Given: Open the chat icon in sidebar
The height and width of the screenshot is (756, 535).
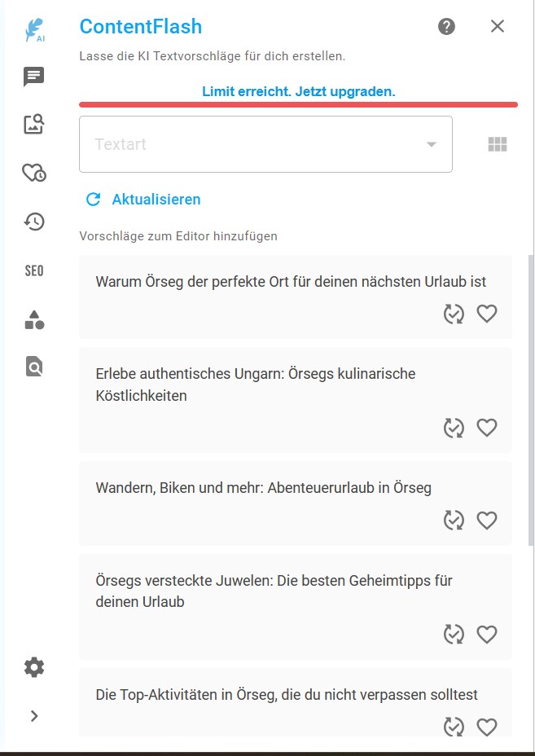Looking at the screenshot, I should pyautogui.click(x=34, y=77).
